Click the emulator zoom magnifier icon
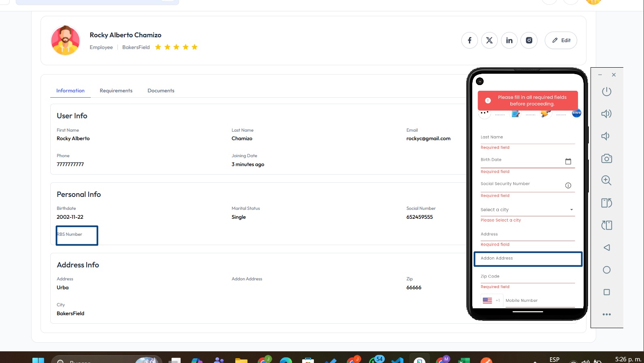The width and height of the screenshot is (644, 363). 606,181
